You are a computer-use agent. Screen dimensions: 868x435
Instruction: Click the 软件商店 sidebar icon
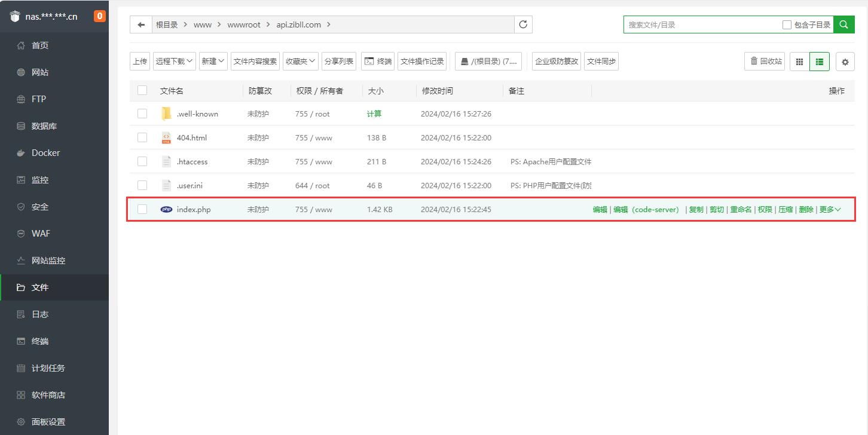(x=21, y=395)
